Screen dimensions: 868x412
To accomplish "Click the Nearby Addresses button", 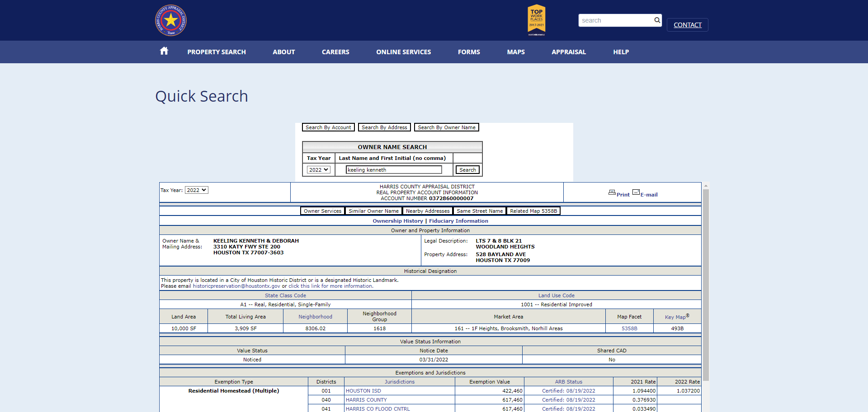I will [x=428, y=211].
